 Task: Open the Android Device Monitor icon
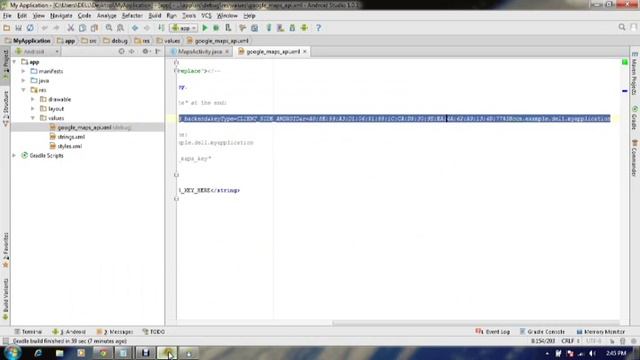[x=304, y=28]
